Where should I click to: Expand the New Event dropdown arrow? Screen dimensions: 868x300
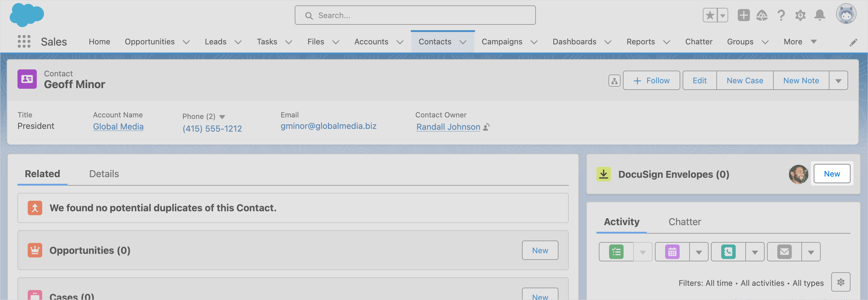[x=699, y=252]
